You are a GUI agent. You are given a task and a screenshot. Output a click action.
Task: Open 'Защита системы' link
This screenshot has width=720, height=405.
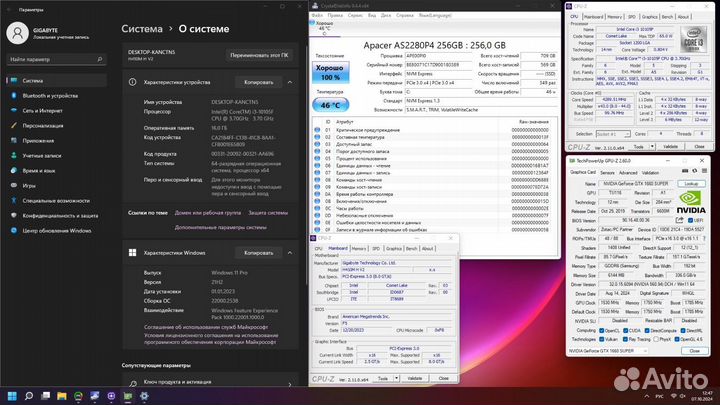tap(267, 212)
